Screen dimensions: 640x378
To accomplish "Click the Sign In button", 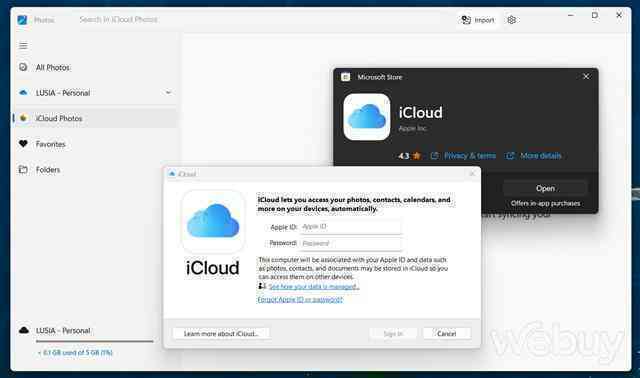I will (393, 334).
